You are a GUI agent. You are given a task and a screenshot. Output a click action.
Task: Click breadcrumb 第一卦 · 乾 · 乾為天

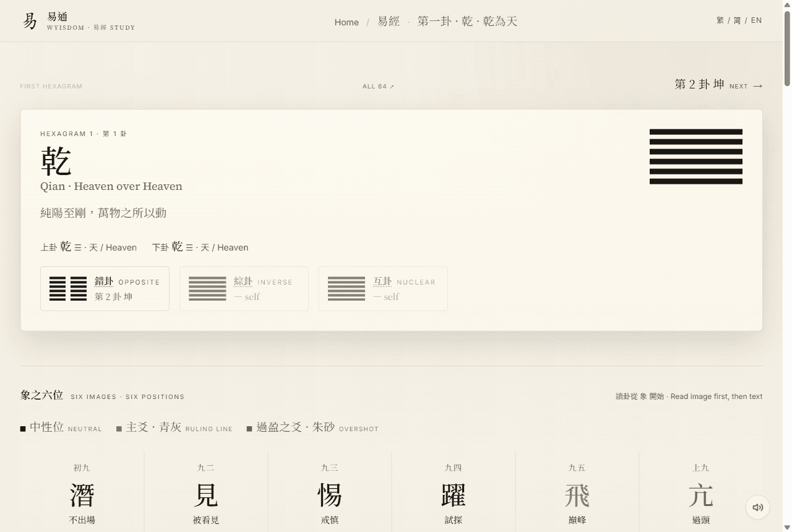467,22
